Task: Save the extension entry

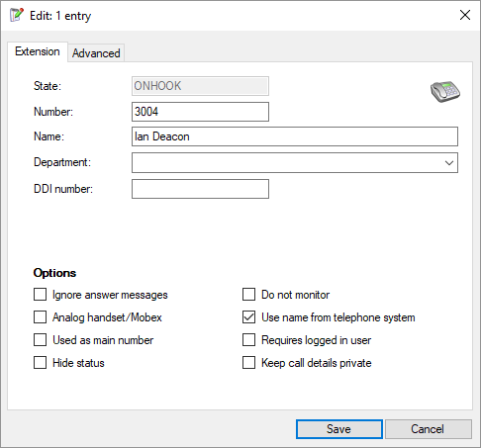Action: pyautogui.click(x=339, y=429)
